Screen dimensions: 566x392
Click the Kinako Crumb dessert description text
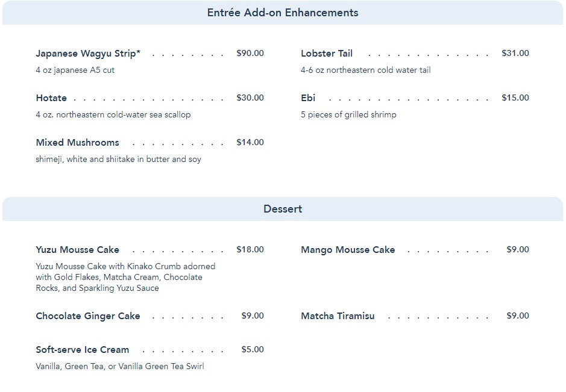click(125, 277)
